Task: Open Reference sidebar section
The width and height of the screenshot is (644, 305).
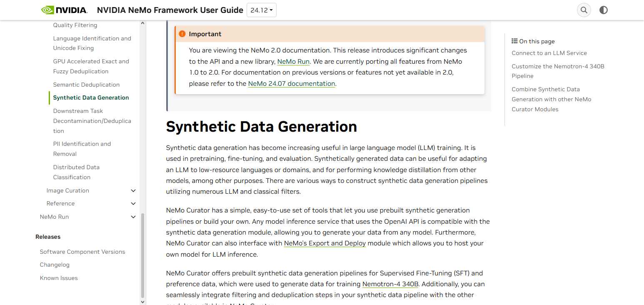Action: 60,203
